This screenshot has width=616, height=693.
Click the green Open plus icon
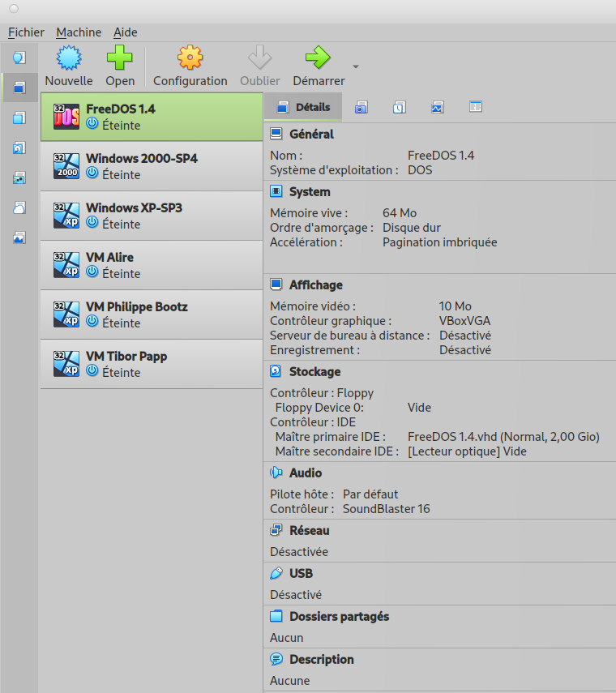point(120,58)
